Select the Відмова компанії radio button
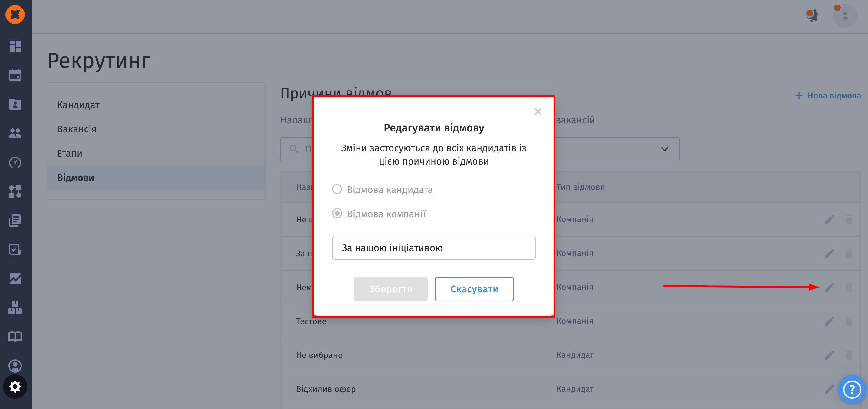868x409 pixels. [x=337, y=213]
